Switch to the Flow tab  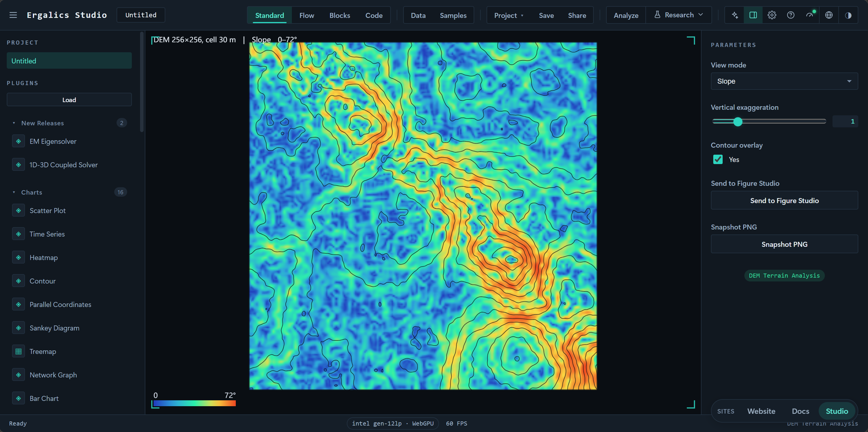[x=307, y=16]
